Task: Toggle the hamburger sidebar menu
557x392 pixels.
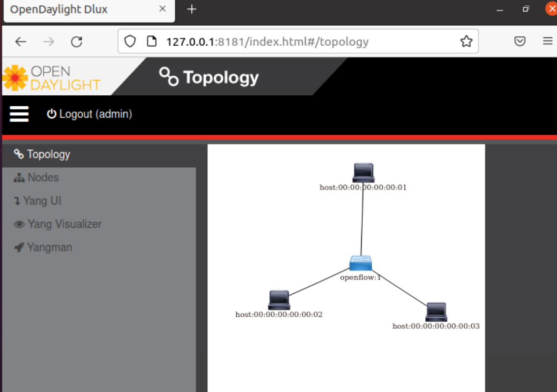Action: coord(19,114)
